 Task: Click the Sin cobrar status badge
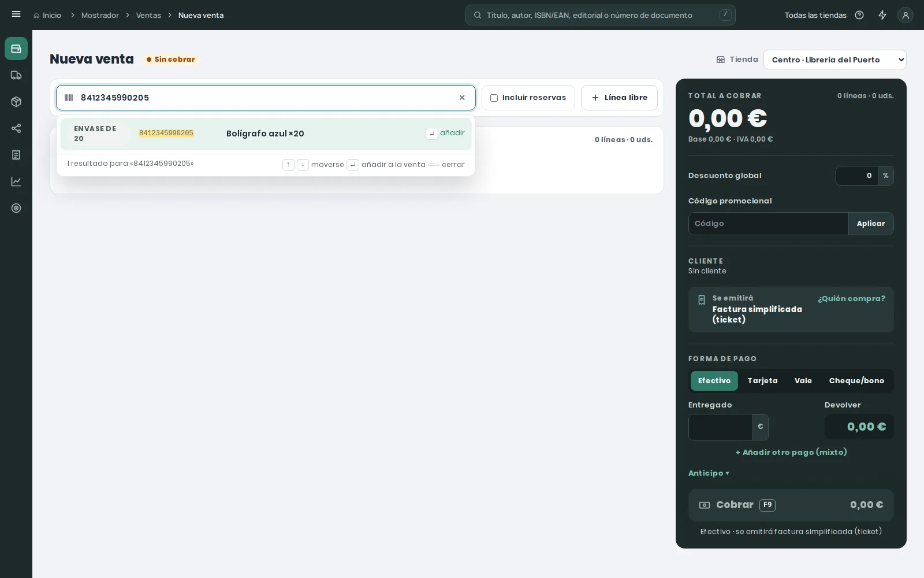(x=171, y=60)
